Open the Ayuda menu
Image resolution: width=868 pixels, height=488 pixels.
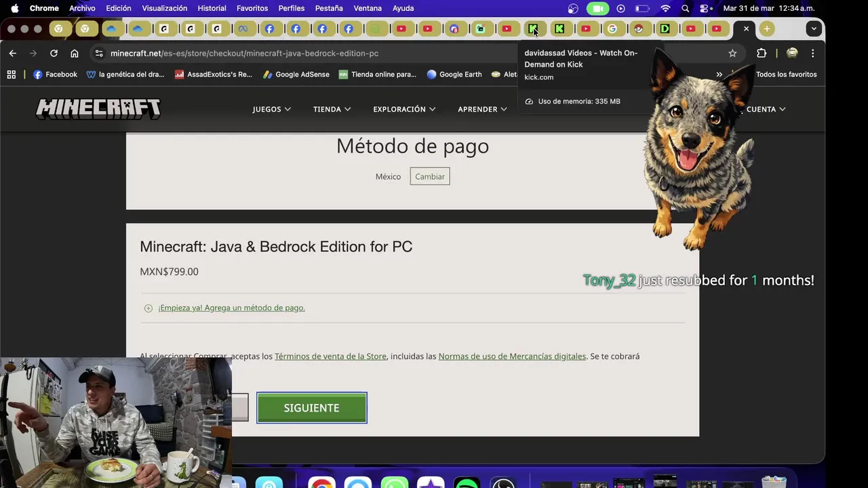point(403,8)
